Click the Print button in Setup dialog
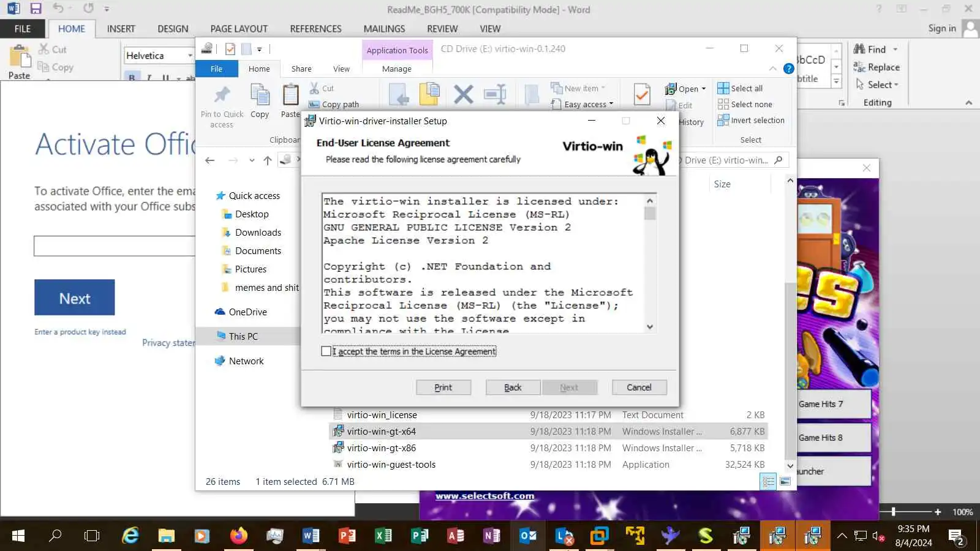The width and height of the screenshot is (980, 551). click(x=443, y=388)
